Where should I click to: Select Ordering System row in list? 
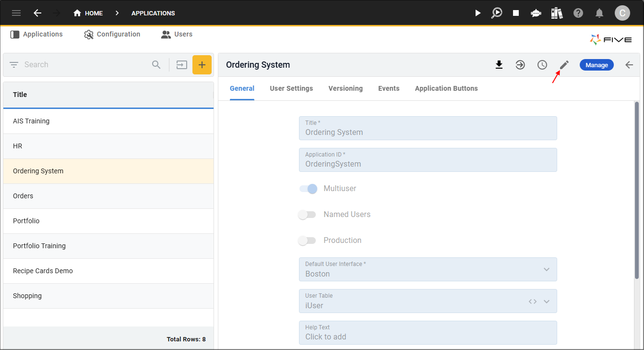108,171
